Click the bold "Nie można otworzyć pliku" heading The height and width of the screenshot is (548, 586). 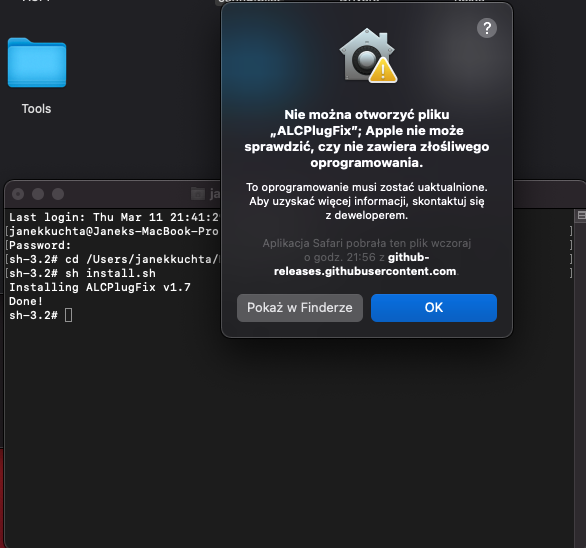367,115
